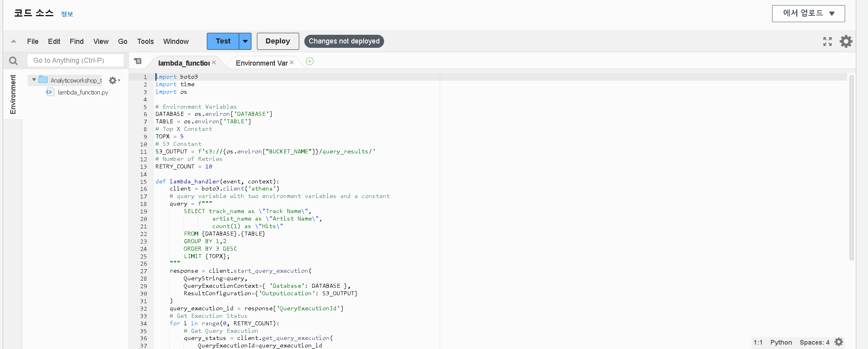Open the editor preferences gear icon
The image size is (868, 349).
[846, 42]
